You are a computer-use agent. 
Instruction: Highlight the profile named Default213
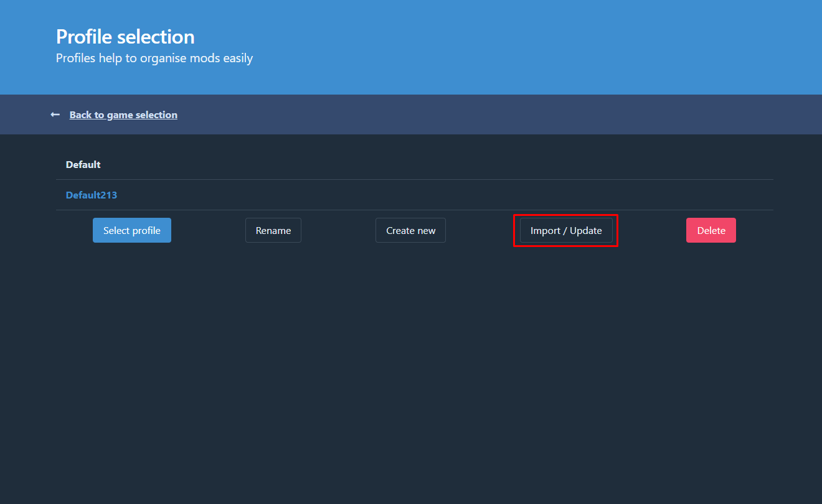pos(92,195)
